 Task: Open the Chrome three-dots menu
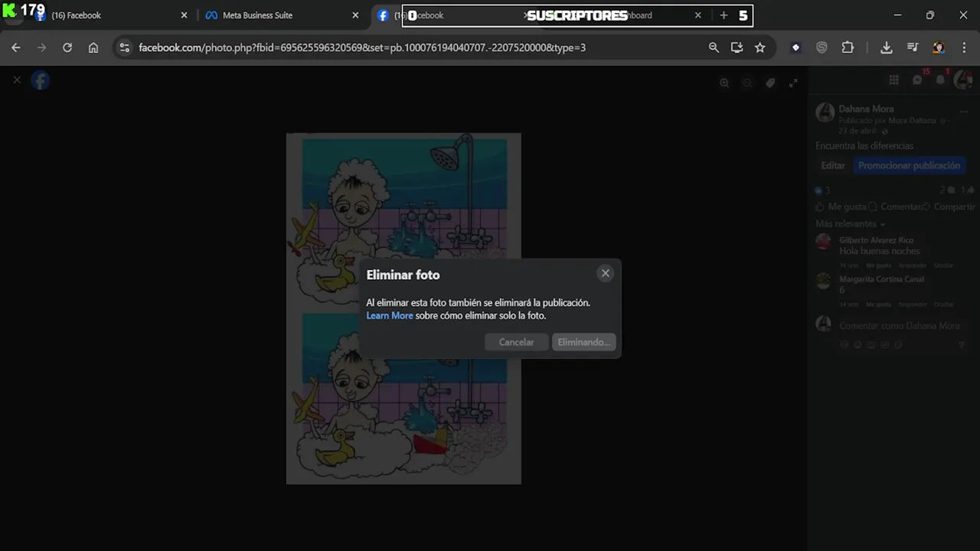[964, 47]
